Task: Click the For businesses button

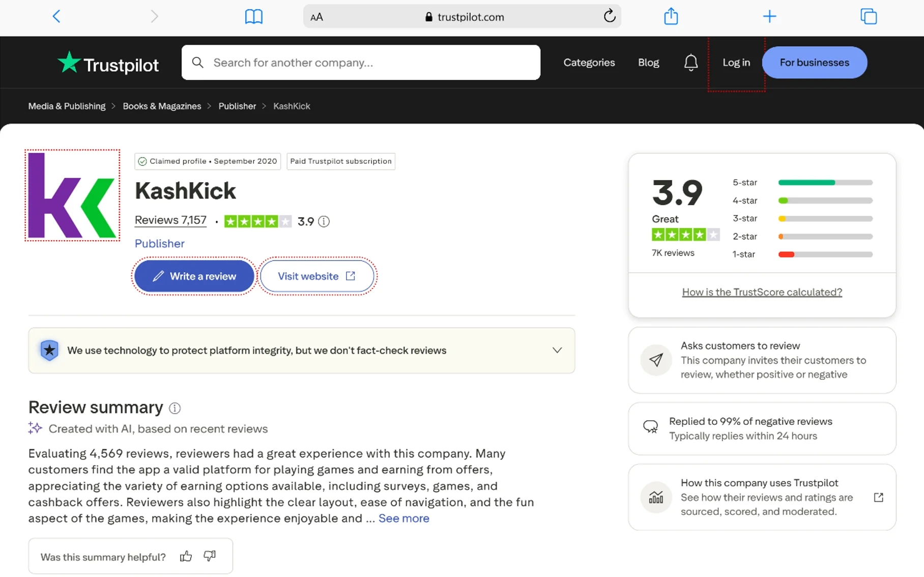Action: 814,63
